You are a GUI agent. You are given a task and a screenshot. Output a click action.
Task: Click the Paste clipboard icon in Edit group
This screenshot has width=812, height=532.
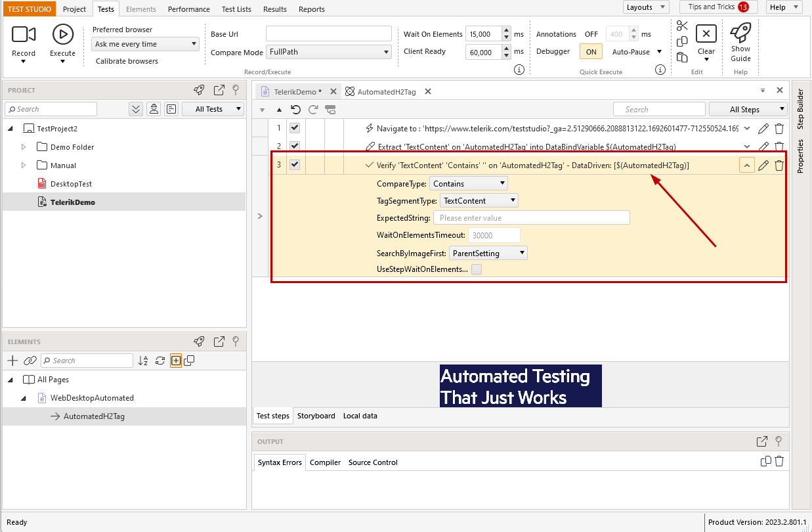[x=682, y=57]
